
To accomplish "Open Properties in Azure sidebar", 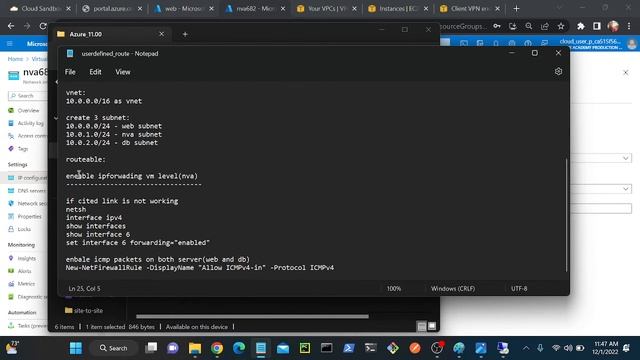I will pyautogui.click(x=29, y=217).
